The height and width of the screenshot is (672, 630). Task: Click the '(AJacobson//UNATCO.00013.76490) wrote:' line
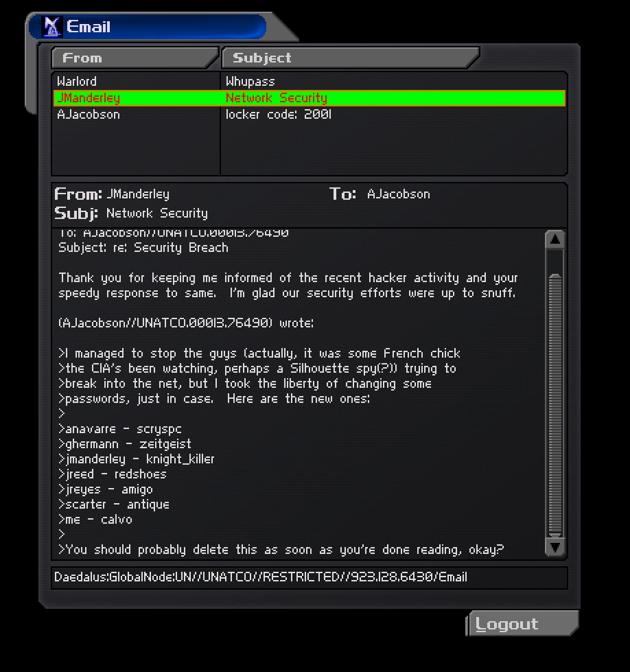[186, 323]
